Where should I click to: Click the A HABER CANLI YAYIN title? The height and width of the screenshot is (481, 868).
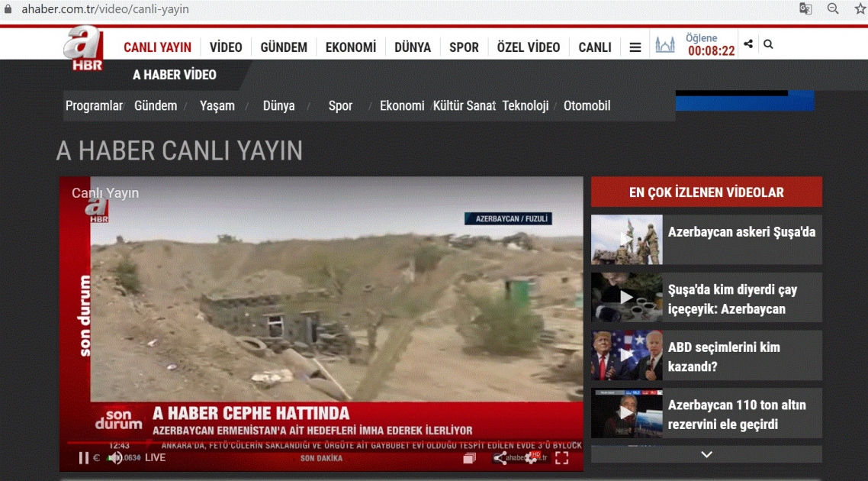tap(179, 150)
